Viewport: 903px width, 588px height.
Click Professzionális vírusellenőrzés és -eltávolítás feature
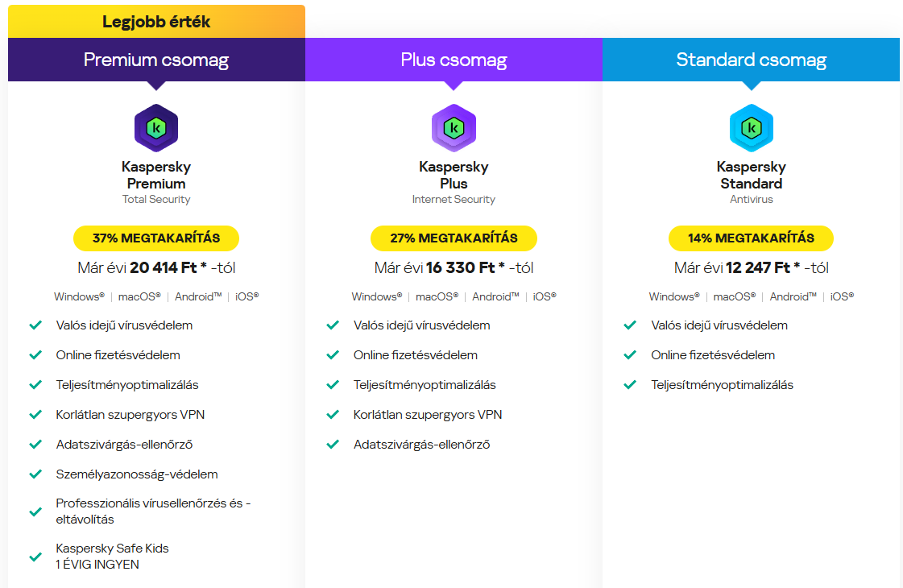153,511
